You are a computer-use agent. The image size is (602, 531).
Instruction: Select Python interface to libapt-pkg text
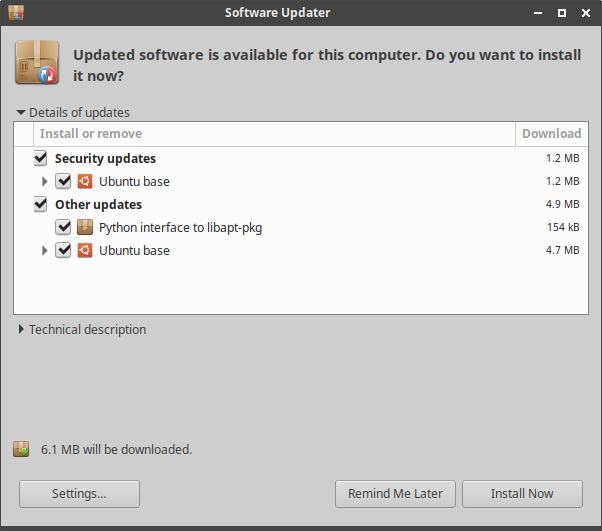click(x=180, y=228)
